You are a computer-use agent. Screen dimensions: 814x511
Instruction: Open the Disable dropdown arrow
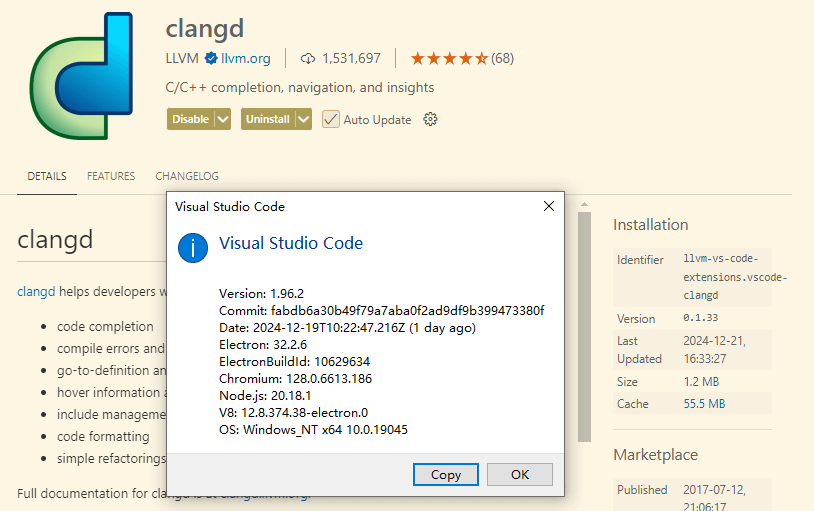click(x=223, y=119)
